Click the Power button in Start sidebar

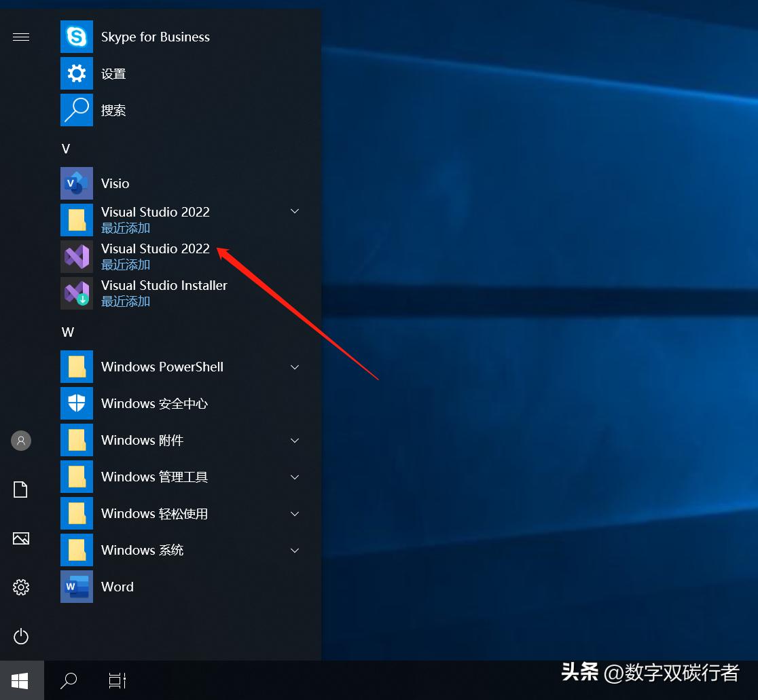tap(21, 636)
